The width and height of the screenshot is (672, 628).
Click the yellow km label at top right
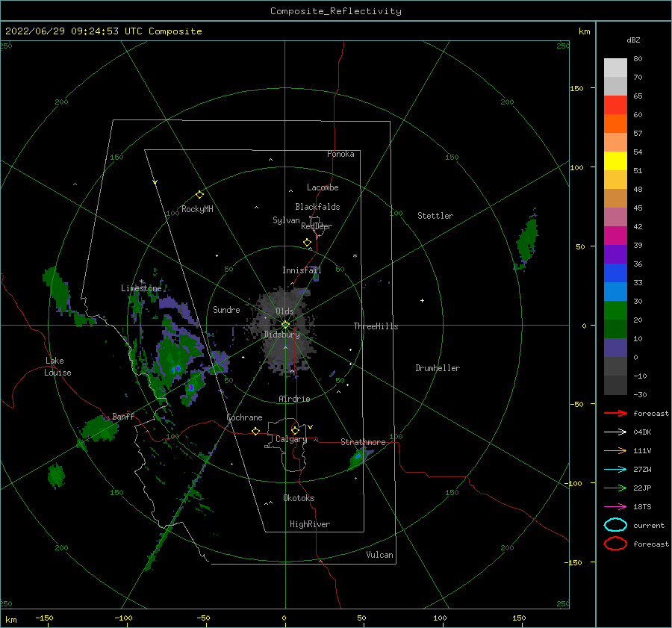click(584, 31)
